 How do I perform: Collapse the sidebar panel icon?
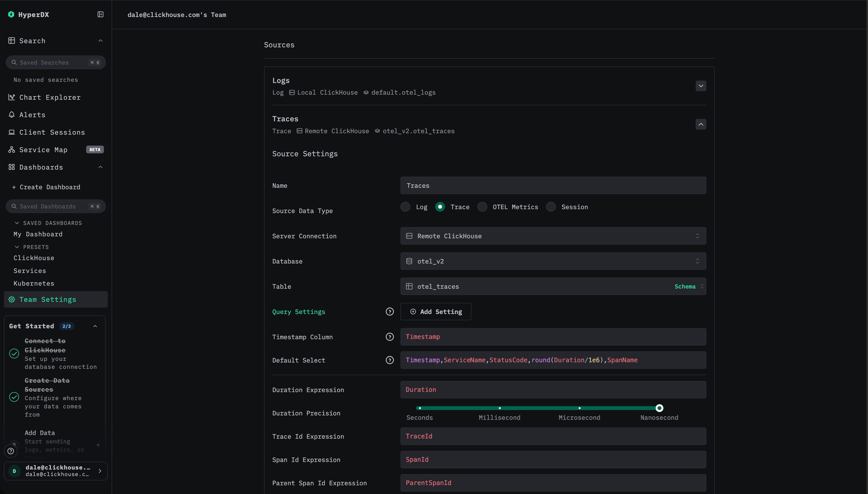(100, 14)
